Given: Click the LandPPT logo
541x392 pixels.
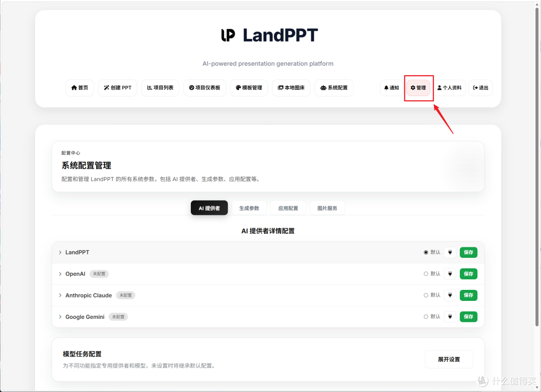Looking at the screenshot, I should point(269,35).
